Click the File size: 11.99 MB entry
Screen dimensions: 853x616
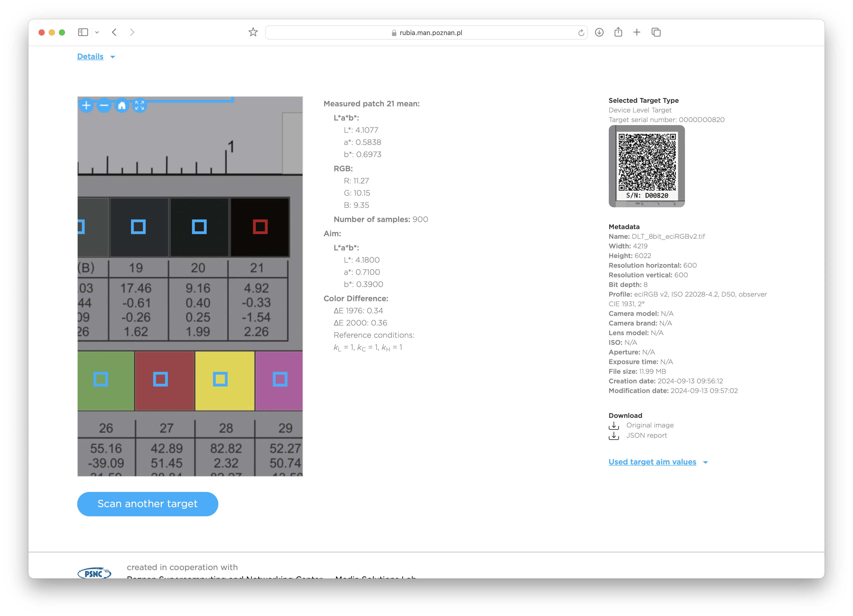click(x=637, y=371)
